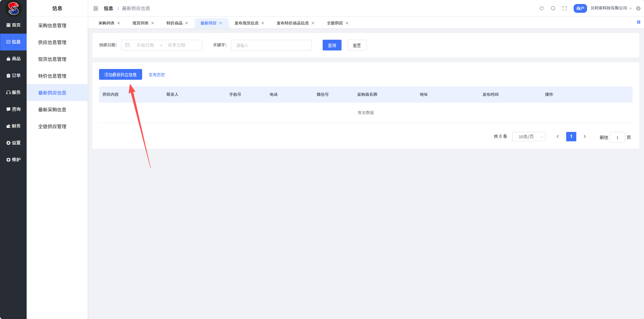The width and height of the screenshot is (644, 319).
Task: Open the tab grid icon at right
Action: tap(638, 22)
